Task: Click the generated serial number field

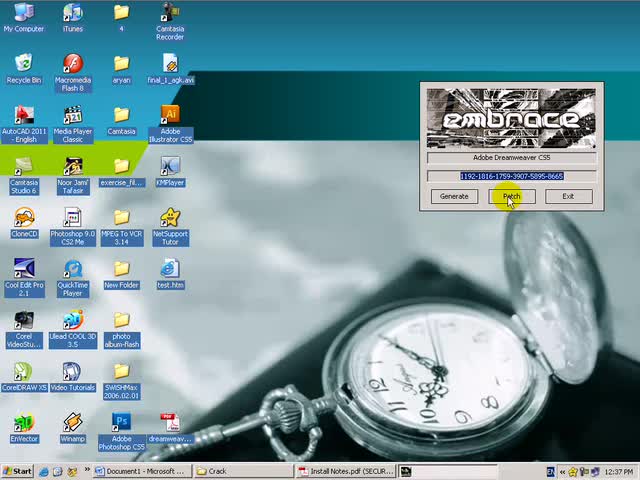Action: (x=511, y=176)
